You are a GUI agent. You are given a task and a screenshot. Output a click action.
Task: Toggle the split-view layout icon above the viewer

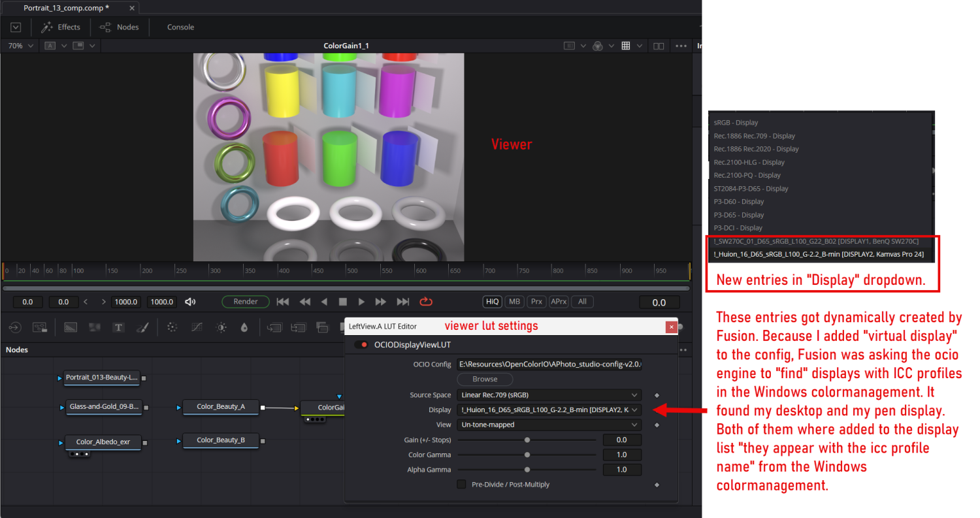point(659,46)
